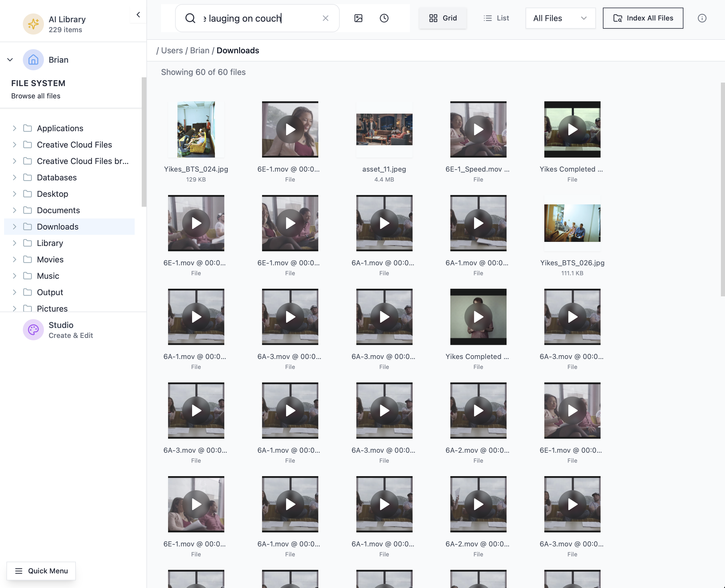This screenshot has width=725, height=588.
Task: Switch to Grid view
Action: (443, 18)
